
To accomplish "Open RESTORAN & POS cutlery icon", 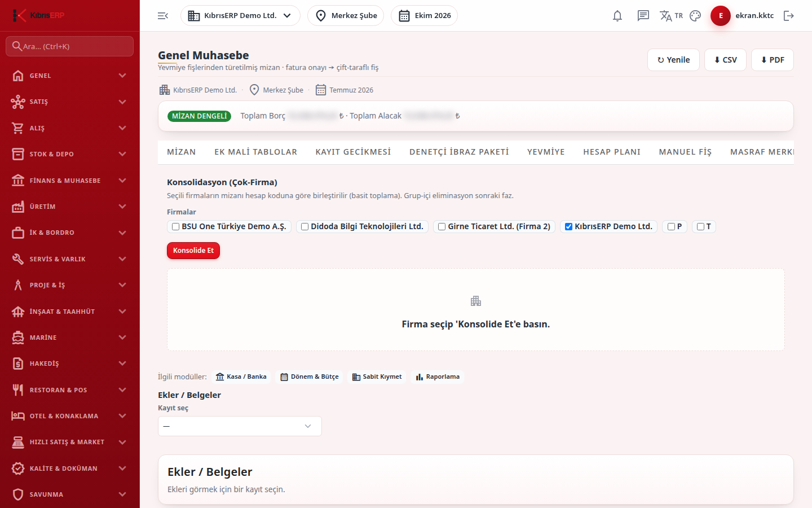I will (18, 390).
